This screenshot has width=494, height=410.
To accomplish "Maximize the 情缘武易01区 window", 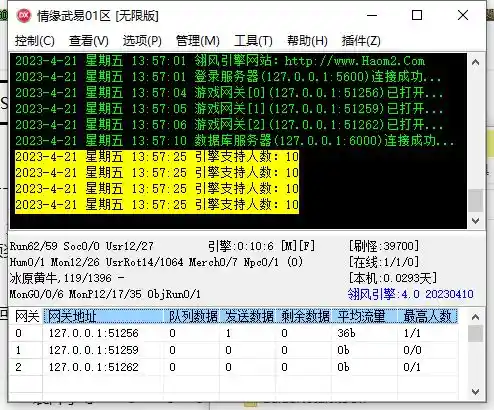I will (x=417, y=15).
